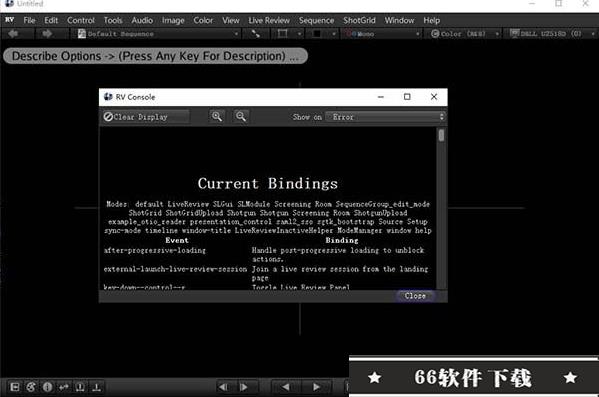Play the sequence forward

316,387
